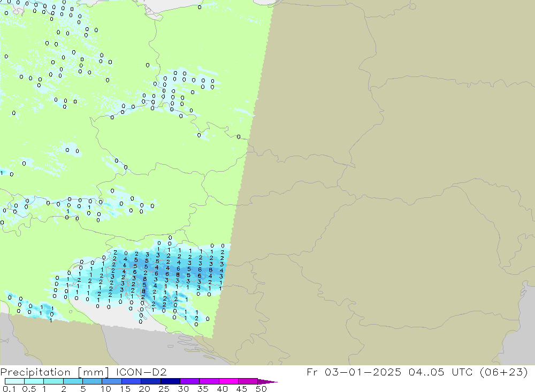Select dark navy swatch between 25 and 30

pyautogui.click(x=170, y=381)
